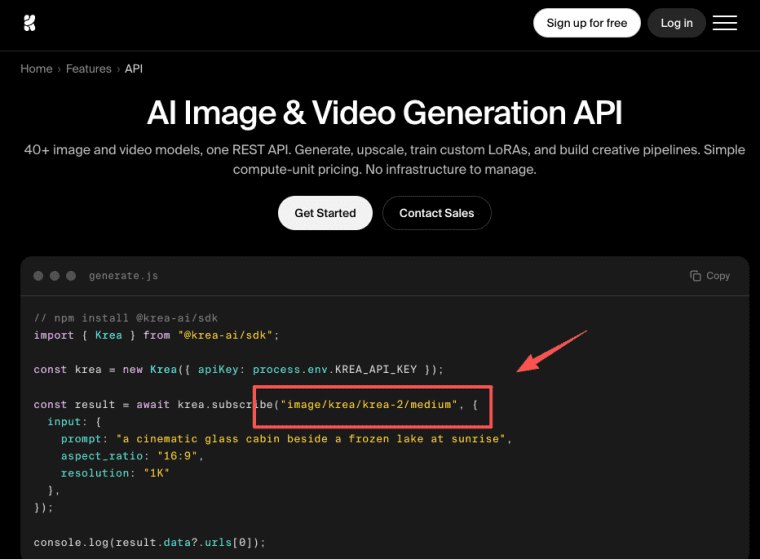Go to the Features breadcrumb
The image size is (760, 559).
tap(89, 69)
